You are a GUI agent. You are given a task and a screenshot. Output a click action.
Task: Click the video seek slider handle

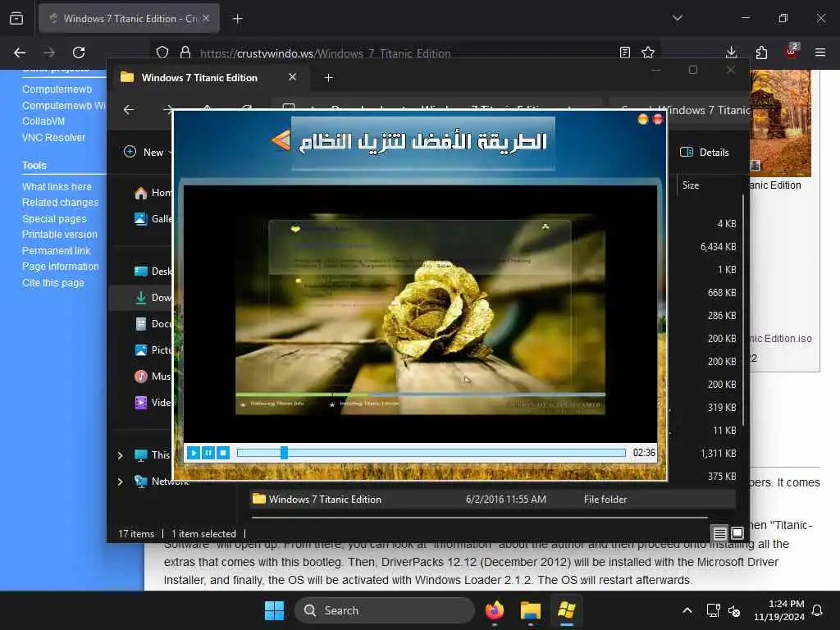point(284,453)
